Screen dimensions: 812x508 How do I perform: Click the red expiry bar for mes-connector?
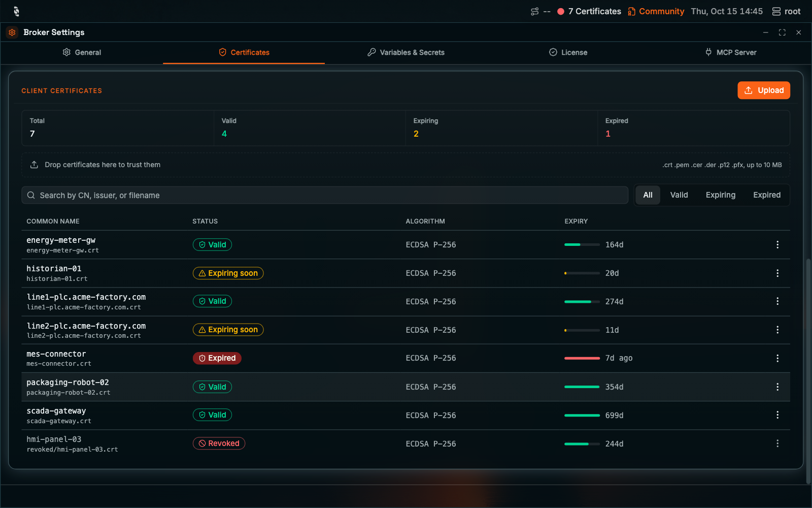pyautogui.click(x=582, y=358)
